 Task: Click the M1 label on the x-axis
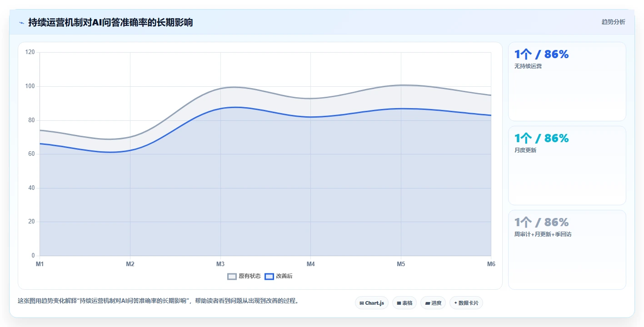pos(40,264)
